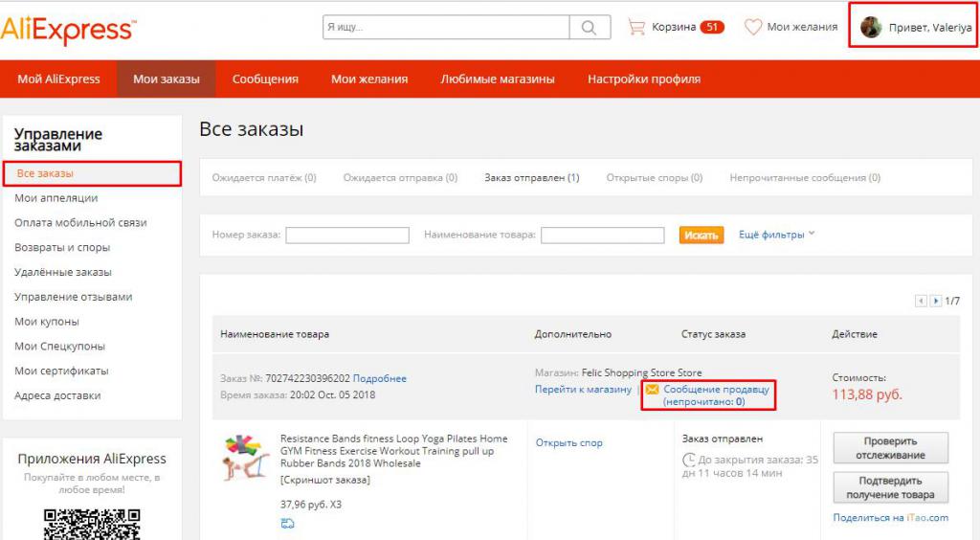The width and height of the screenshot is (980, 540).
Task: Open the Сообщения menu item
Action: [x=265, y=79]
